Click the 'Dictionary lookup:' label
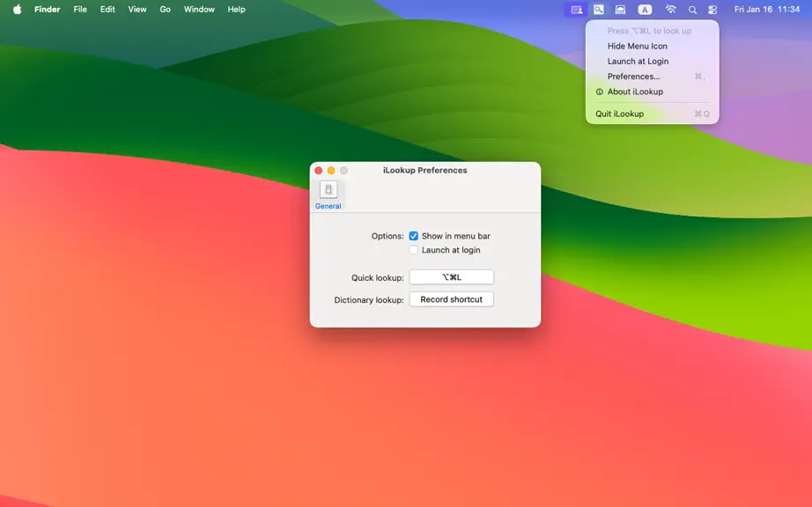Image resolution: width=812 pixels, height=507 pixels. click(x=369, y=300)
